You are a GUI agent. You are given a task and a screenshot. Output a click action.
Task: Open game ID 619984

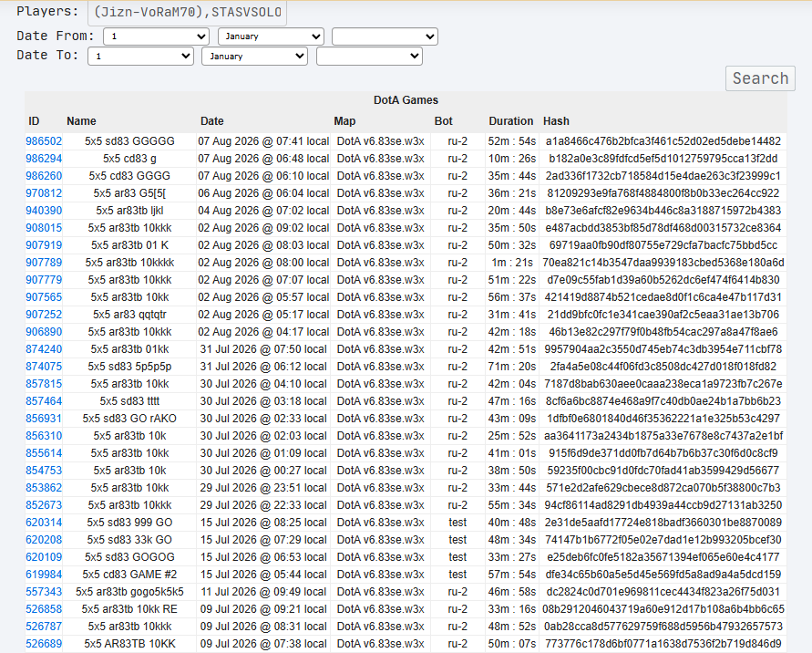coord(44,575)
